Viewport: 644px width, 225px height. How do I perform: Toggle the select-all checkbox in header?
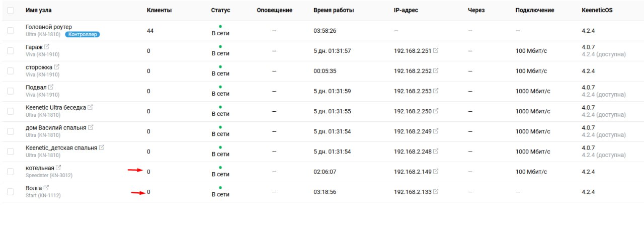click(x=11, y=10)
